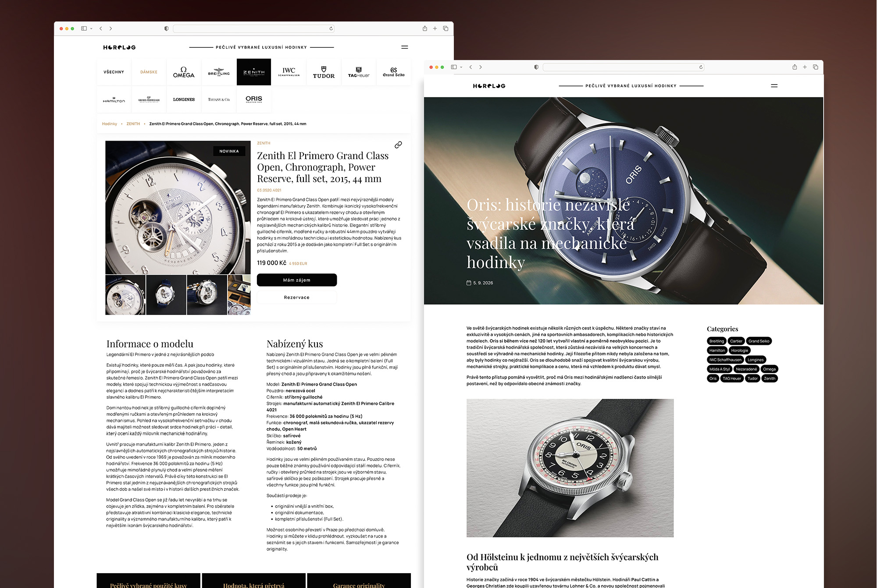The image size is (877, 588).
Task: Click address bar in left browser
Action: coord(253,28)
